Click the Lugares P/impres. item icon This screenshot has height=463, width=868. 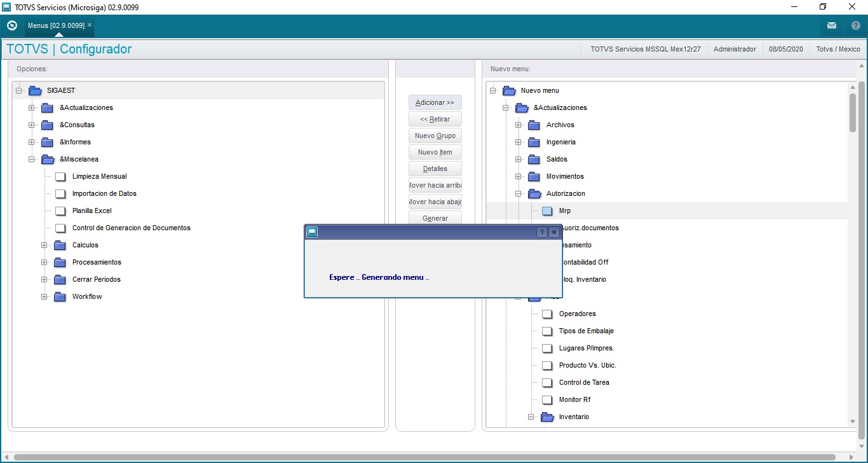pos(547,348)
